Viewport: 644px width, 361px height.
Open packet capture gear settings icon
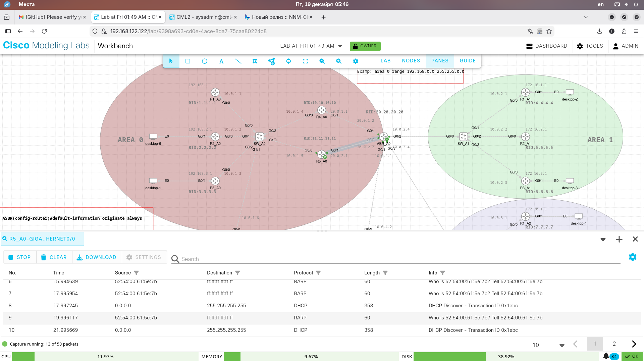tap(632, 257)
